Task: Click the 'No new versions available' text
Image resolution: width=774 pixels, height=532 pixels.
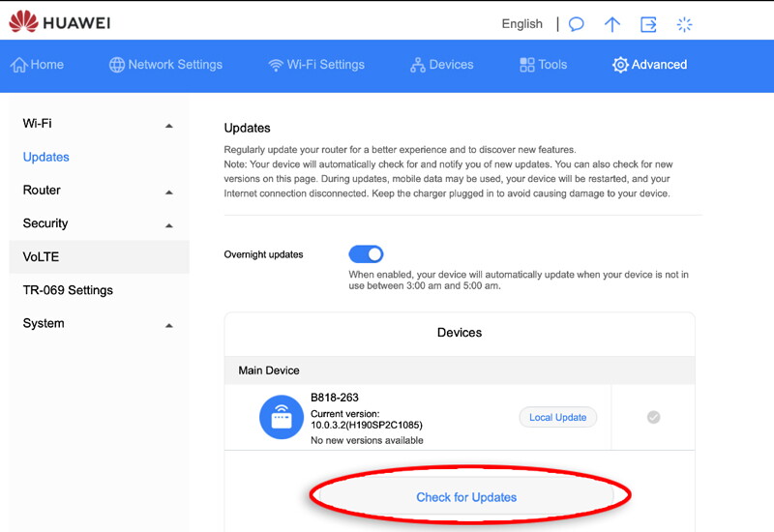Action: pos(367,440)
